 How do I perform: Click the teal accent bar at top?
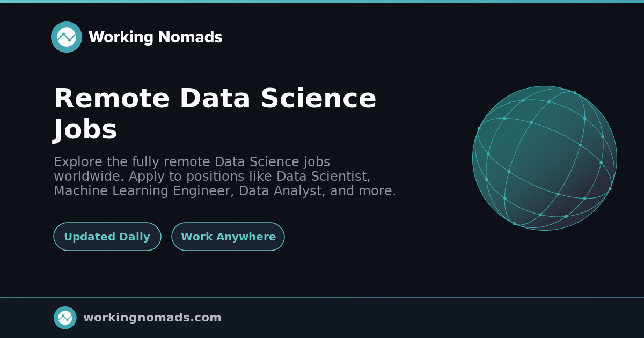click(x=322, y=1)
